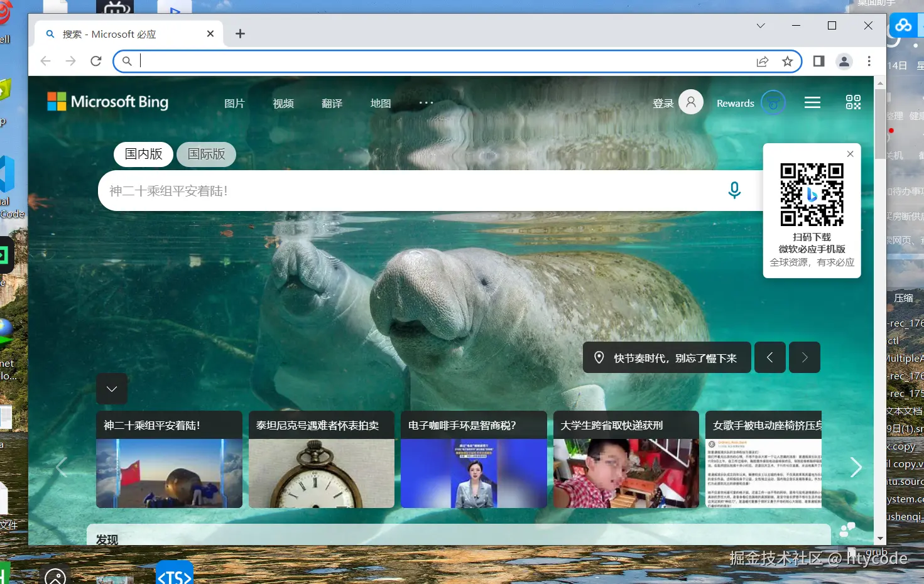
Task: Open news card 电子咖啡手环是智商税?
Action: (474, 459)
